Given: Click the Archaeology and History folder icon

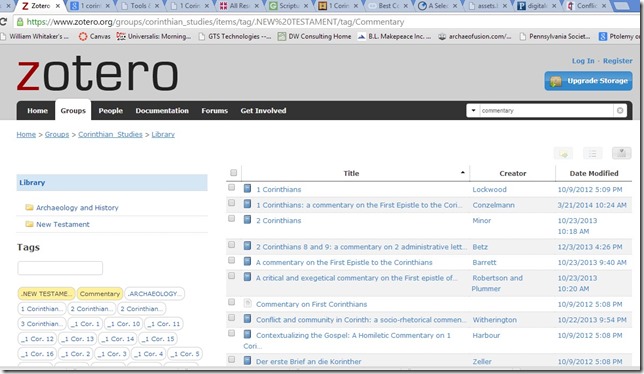Looking at the screenshot, I should pyautogui.click(x=29, y=207).
